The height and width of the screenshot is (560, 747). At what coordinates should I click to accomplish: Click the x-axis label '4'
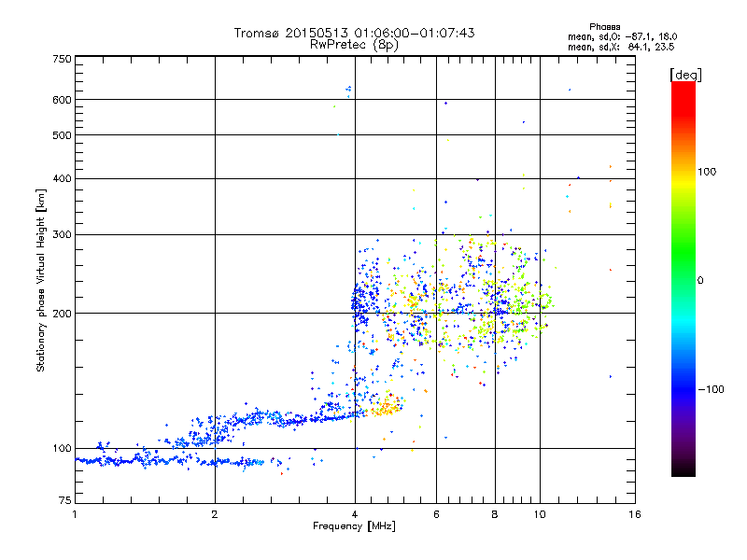[x=355, y=514]
